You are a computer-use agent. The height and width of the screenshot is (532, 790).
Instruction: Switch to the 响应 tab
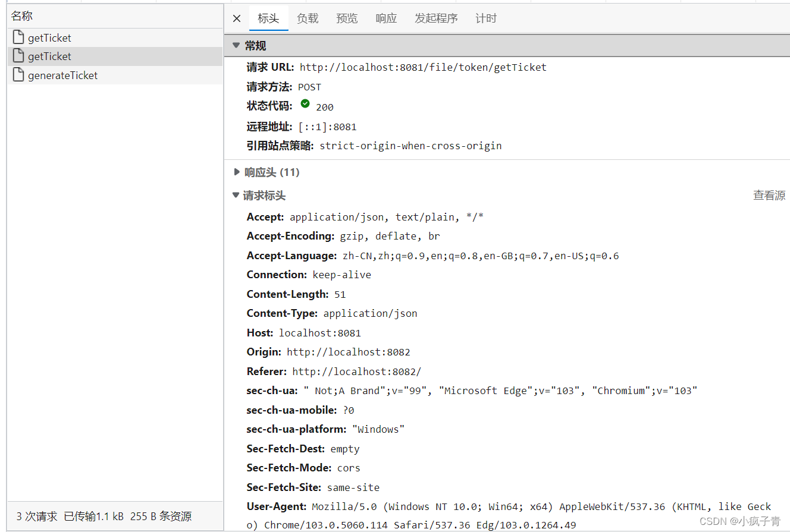tap(386, 18)
